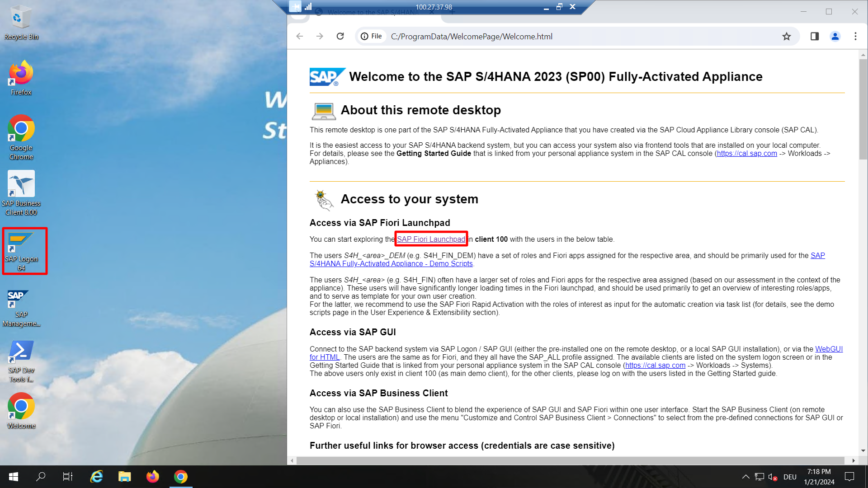Screen dimensions: 868x488
Task: Open the taskbar clock and calendar
Action: [x=819, y=477]
